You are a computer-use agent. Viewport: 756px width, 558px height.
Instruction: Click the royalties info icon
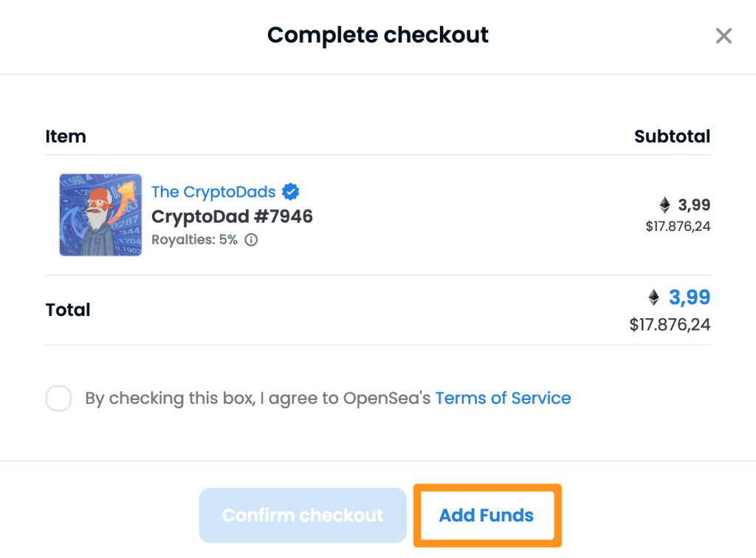click(251, 240)
